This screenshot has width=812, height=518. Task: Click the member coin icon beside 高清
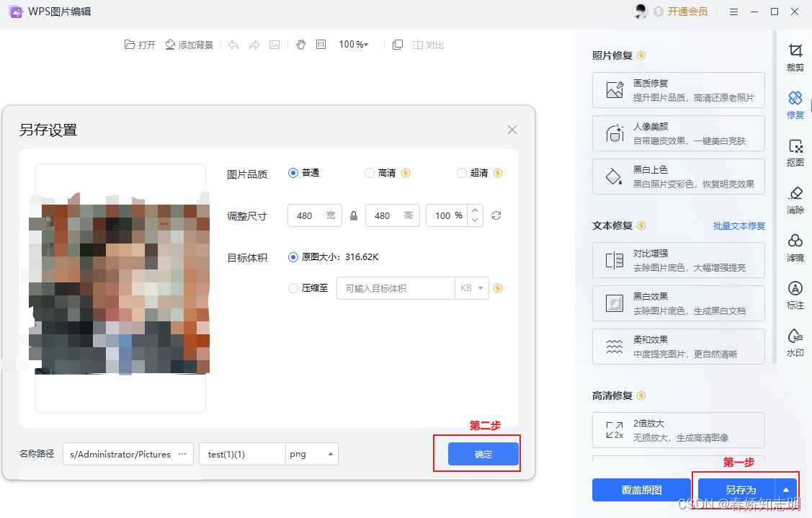pyautogui.click(x=406, y=173)
